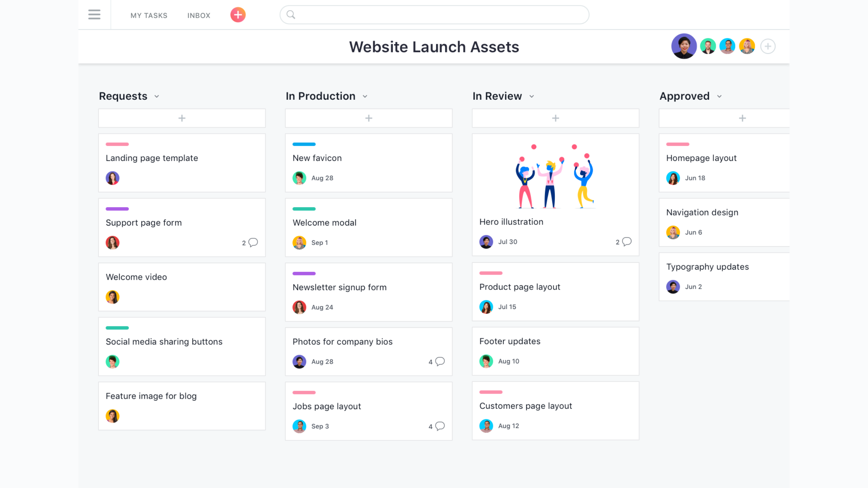868x488 pixels.
Task: Add team member via plus icon top right
Action: tap(769, 46)
